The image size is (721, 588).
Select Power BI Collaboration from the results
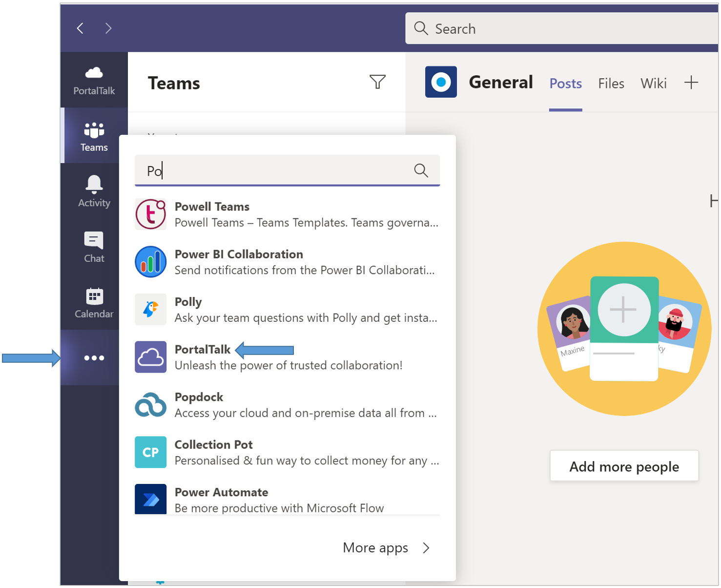click(288, 262)
